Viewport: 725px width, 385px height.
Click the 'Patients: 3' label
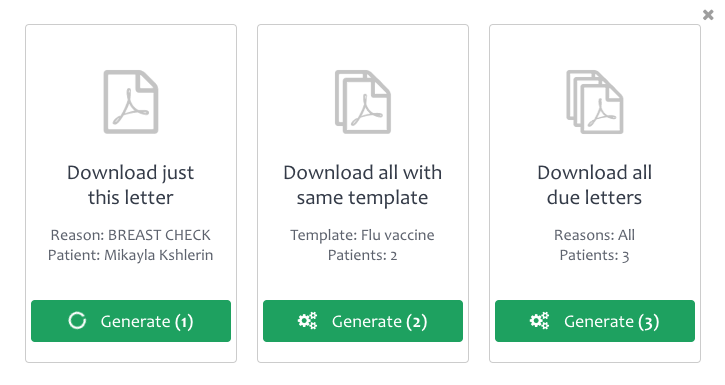tap(595, 255)
